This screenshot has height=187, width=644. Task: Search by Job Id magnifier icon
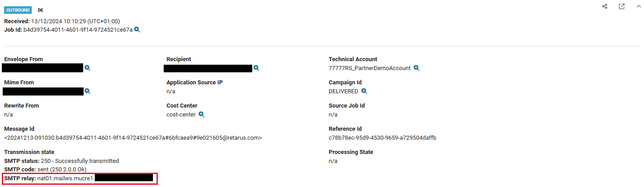tap(137, 29)
